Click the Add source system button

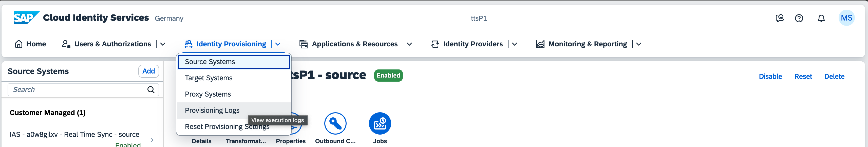[x=149, y=71]
